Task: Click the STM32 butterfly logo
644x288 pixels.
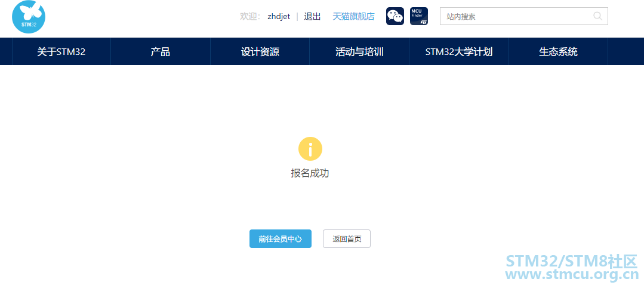Action: click(29, 17)
